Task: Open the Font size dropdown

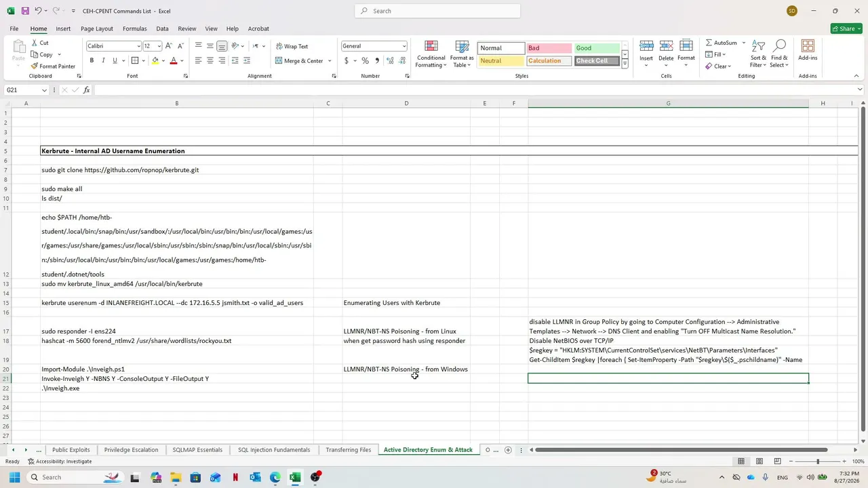Action: click(159, 46)
